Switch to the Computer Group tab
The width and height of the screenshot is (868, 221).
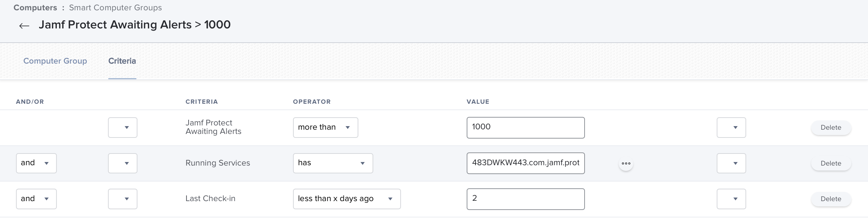click(x=55, y=61)
